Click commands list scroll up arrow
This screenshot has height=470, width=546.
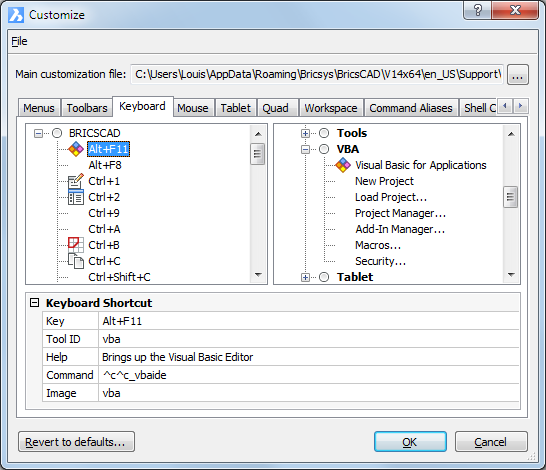pyautogui.click(x=511, y=134)
